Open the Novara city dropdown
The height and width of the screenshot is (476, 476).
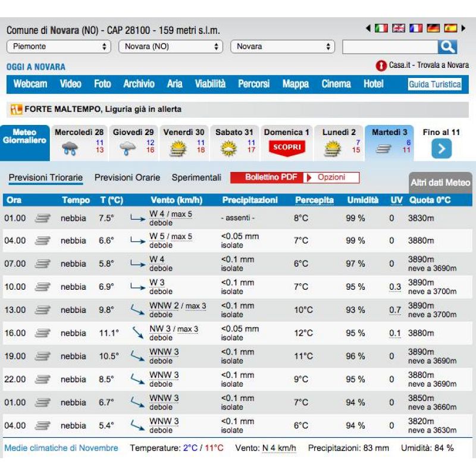pos(282,46)
